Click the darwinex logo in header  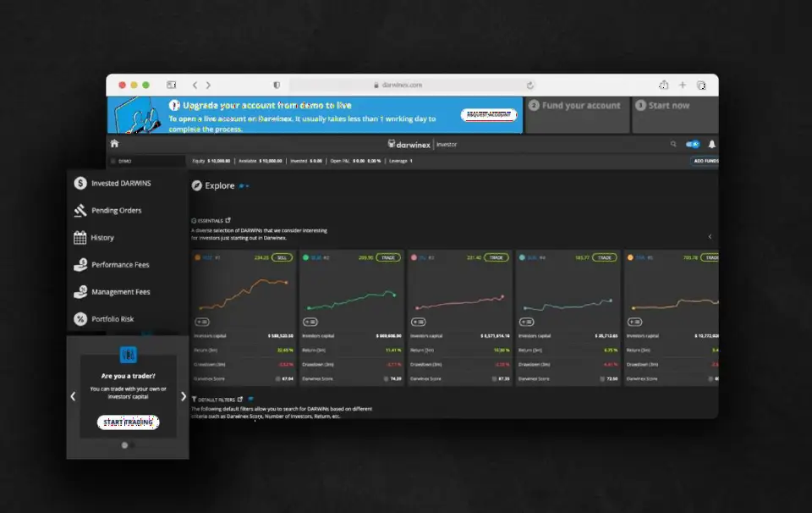click(x=409, y=145)
